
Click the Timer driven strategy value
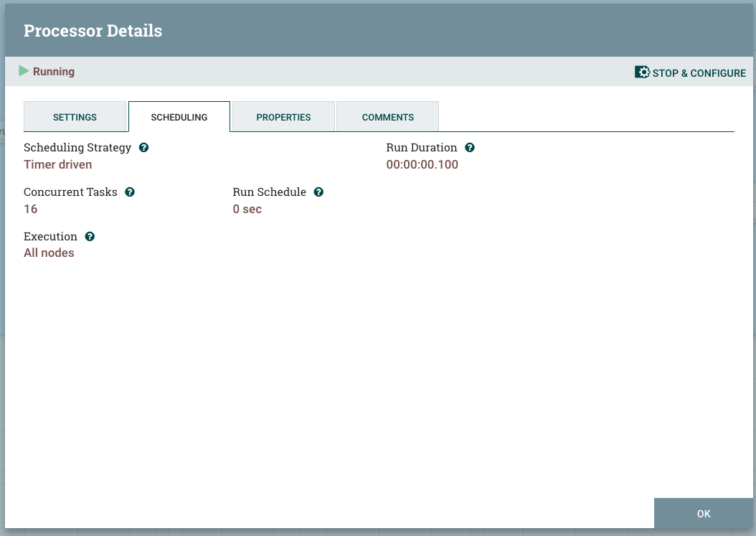(58, 164)
